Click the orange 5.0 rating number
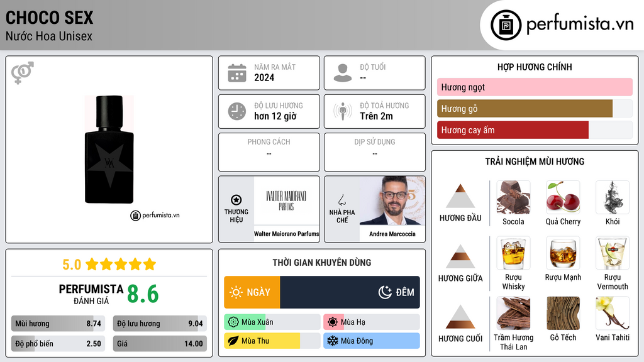This screenshot has height=362, width=644. click(72, 265)
